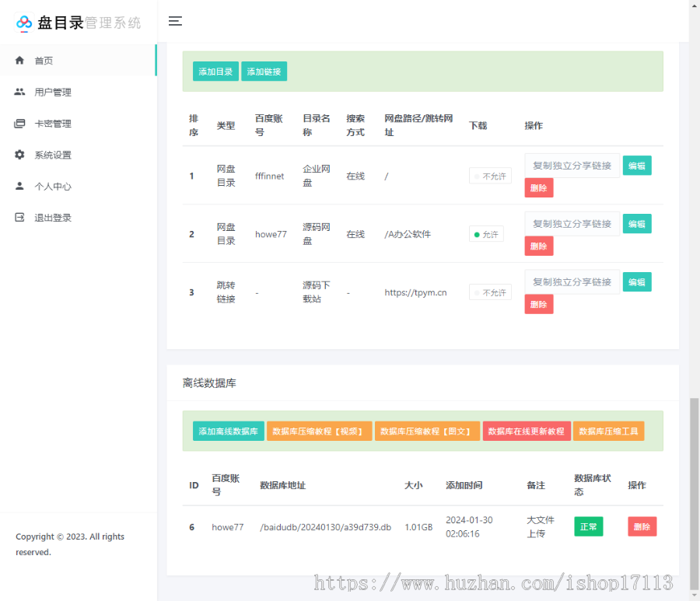Viewport: 700px width, 601px height.
Task: Click the 网盘路径/跳转网址 column header
Action: point(418,125)
